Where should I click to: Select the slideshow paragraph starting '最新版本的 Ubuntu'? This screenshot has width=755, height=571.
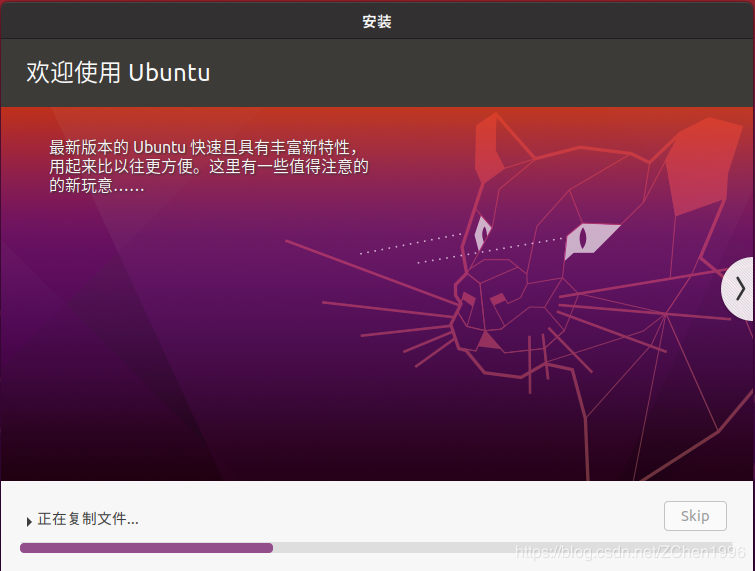pos(208,166)
